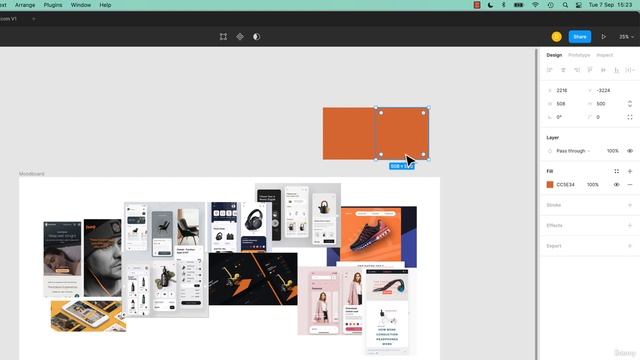Switch to the Inspect tab
640x360 pixels.
(x=604, y=55)
